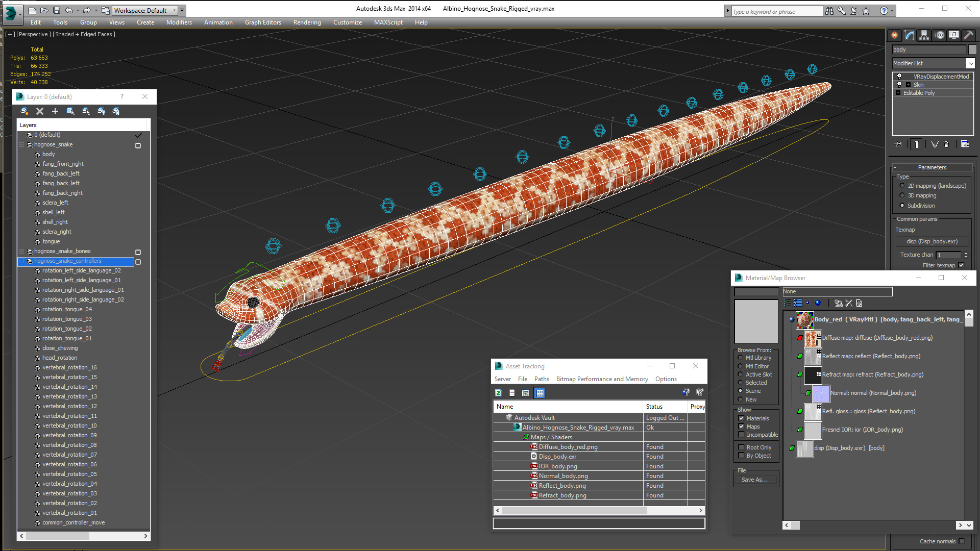
Task: Click the Select Highlighted Objects and Layers icon
Action: tap(70, 111)
